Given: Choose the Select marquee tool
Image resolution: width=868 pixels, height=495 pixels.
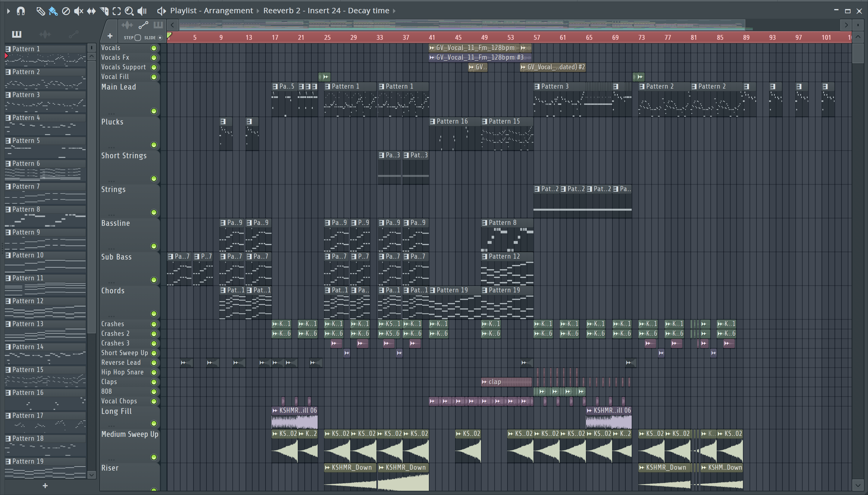Looking at the screenshot, I should point(117,11).
